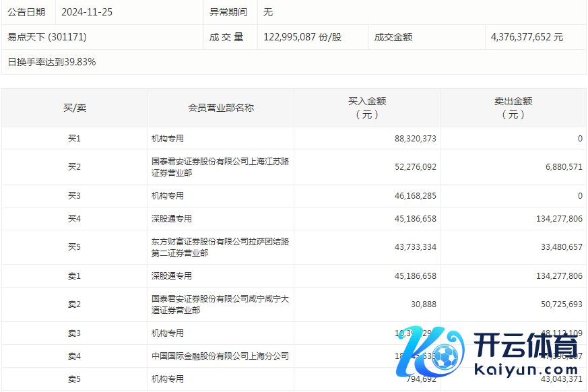Select the announcement date 2024-11-25
The width and height of the screenshot is (588, 392).
86,12
